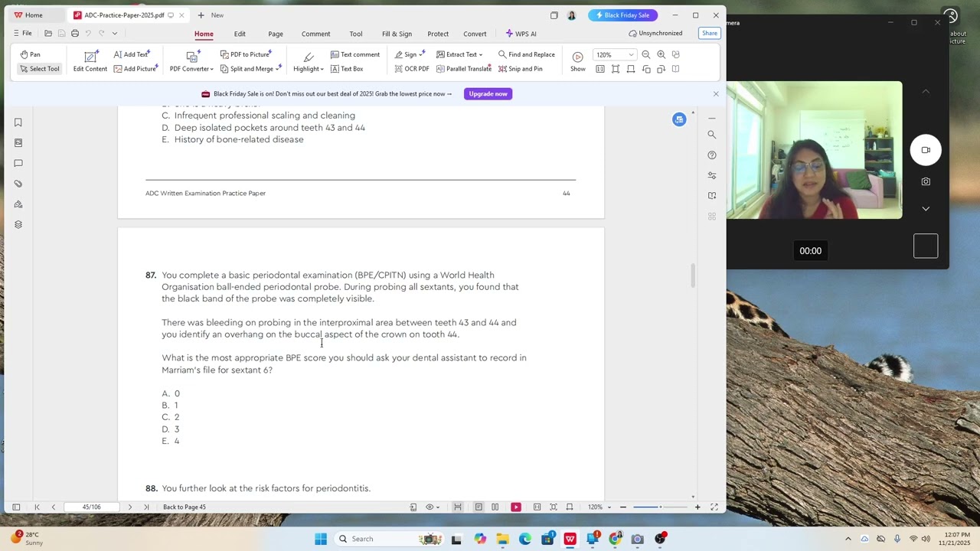Click the Upgrade now button
Screen dimensions: 980x551
coord(488,93)
